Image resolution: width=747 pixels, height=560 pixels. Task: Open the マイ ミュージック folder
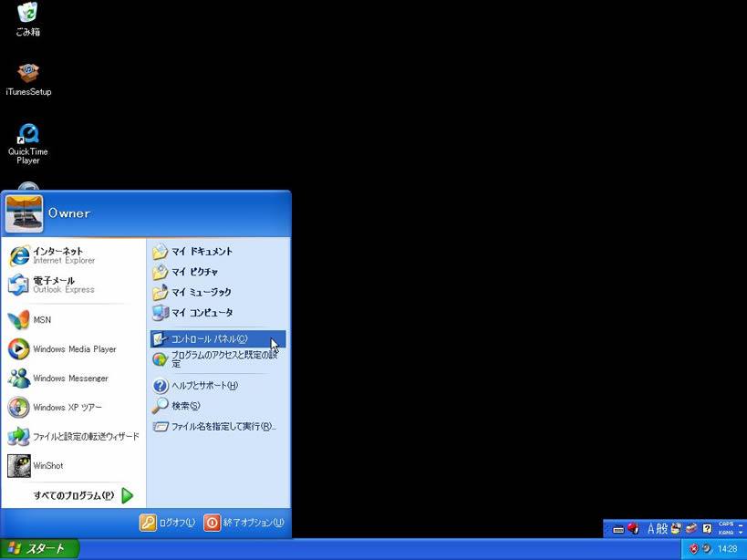pyautogui.click(x=218, y=293)
